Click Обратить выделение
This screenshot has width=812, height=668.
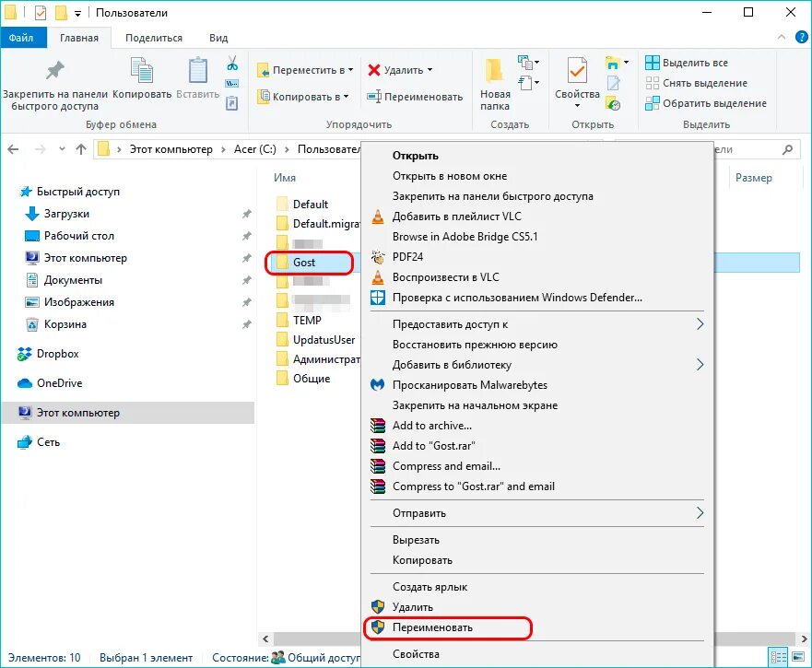706,103
